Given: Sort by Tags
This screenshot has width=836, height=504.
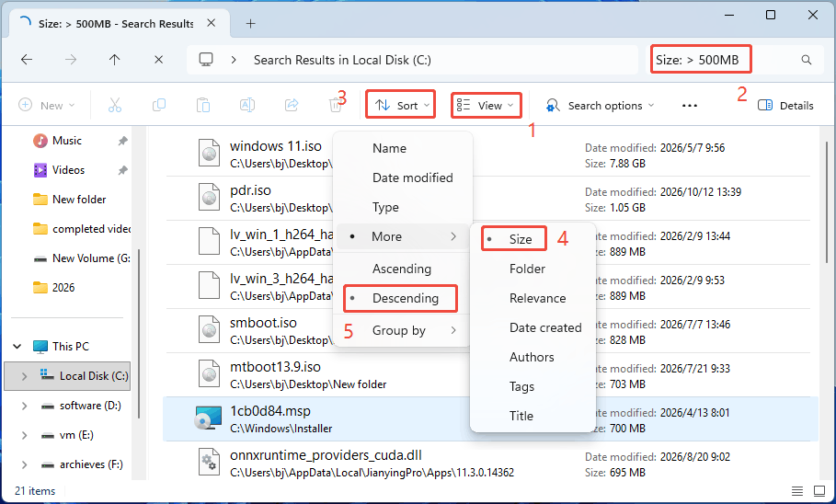Looking at the screenshot, I should 533,386.
